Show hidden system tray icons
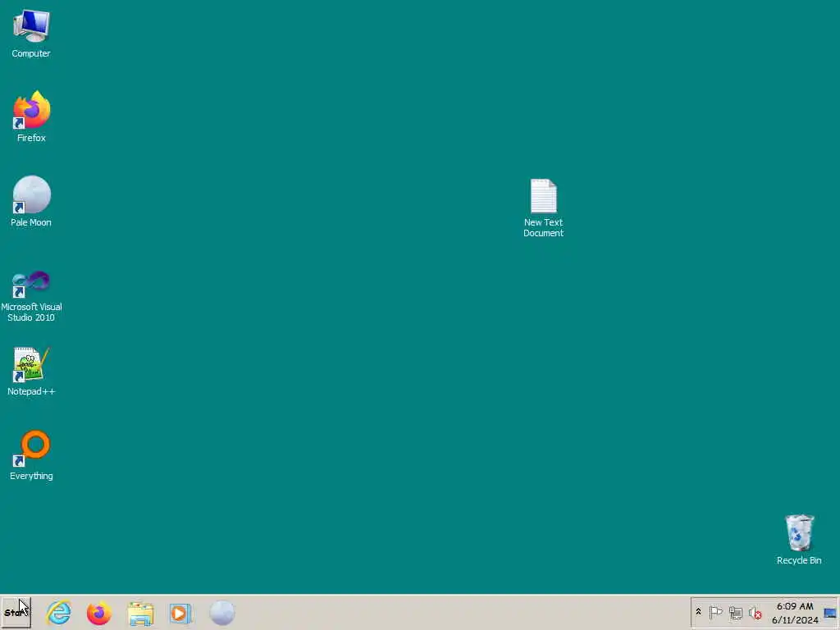Image resolution: width=840 pixels, height=630 pixels. [x=699, y=612]
